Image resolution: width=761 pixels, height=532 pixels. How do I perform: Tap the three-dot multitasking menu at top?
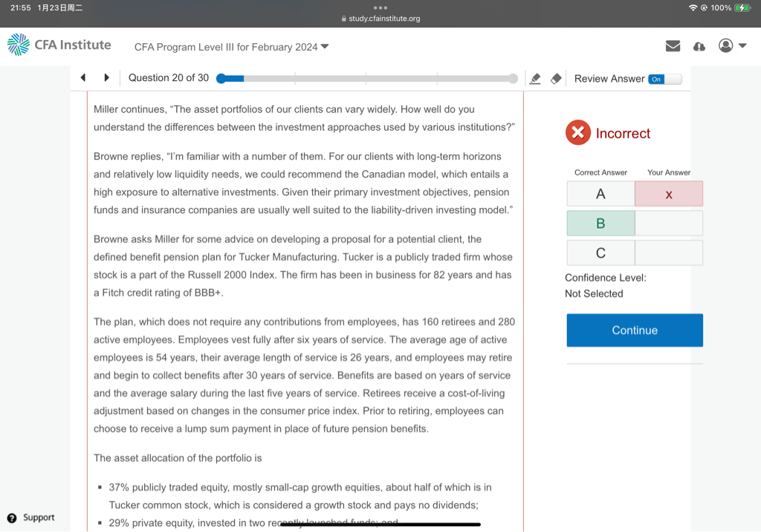coord(380,7)
